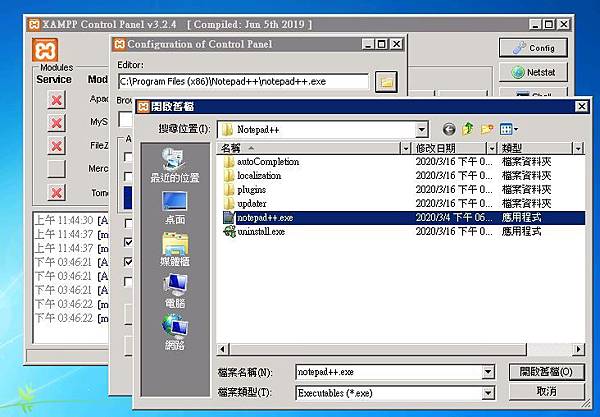
Task: Open Recent Places in the sidebar
Action: pos(174,165)
